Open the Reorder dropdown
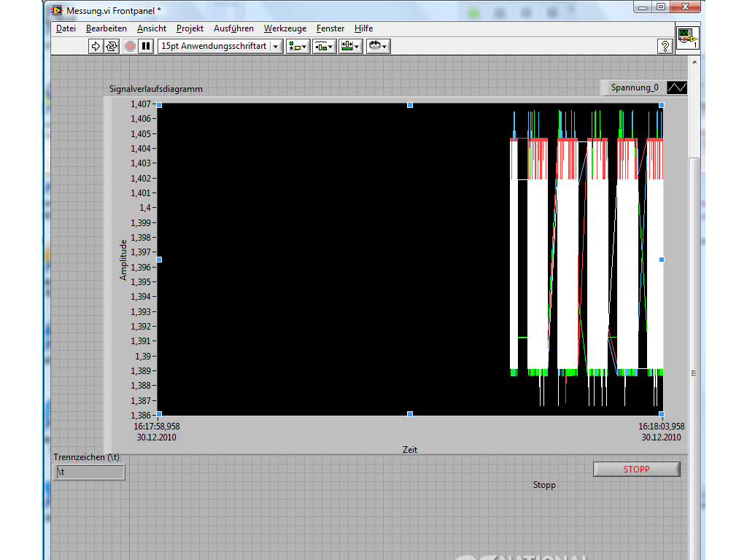Viewport: 747px width, 560px height. pyautogui.click(x=378, y=46)
